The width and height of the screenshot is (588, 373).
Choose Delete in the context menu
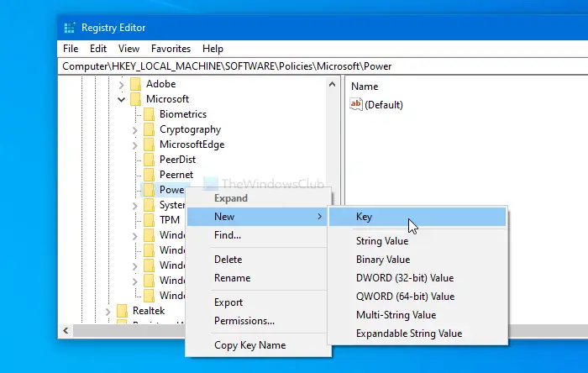point(259,260)
